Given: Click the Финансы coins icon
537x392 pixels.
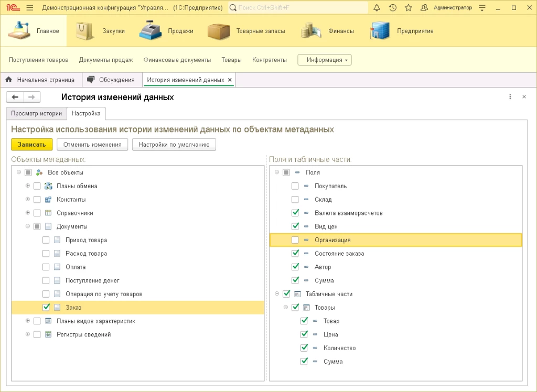Looking at the screenshot, I should click(311, 30).
